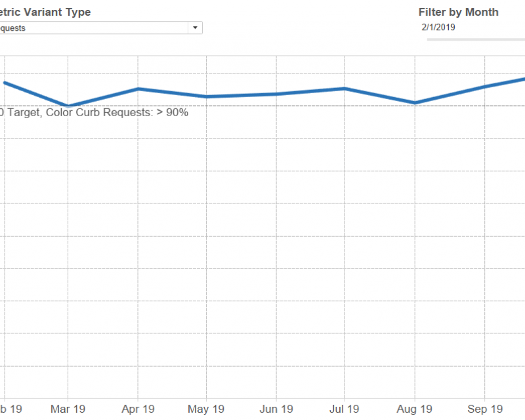Click the dropdown arrow next to Requests

(195, 28)
